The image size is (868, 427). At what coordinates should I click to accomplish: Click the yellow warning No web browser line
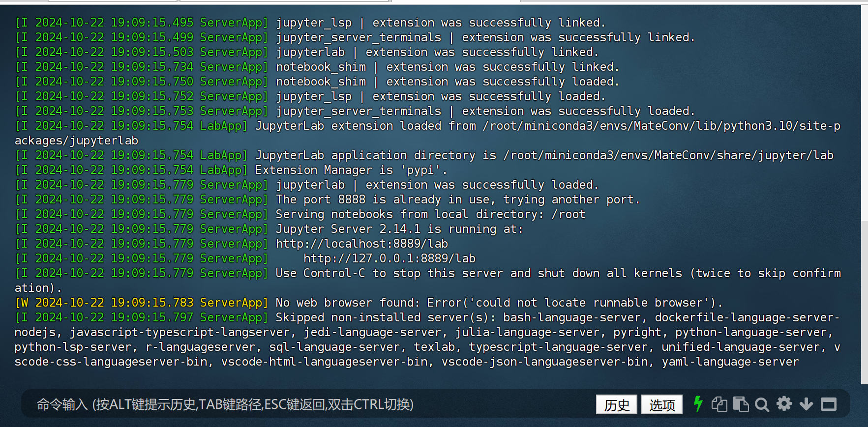pyautogui.click(x=369, y=303)
